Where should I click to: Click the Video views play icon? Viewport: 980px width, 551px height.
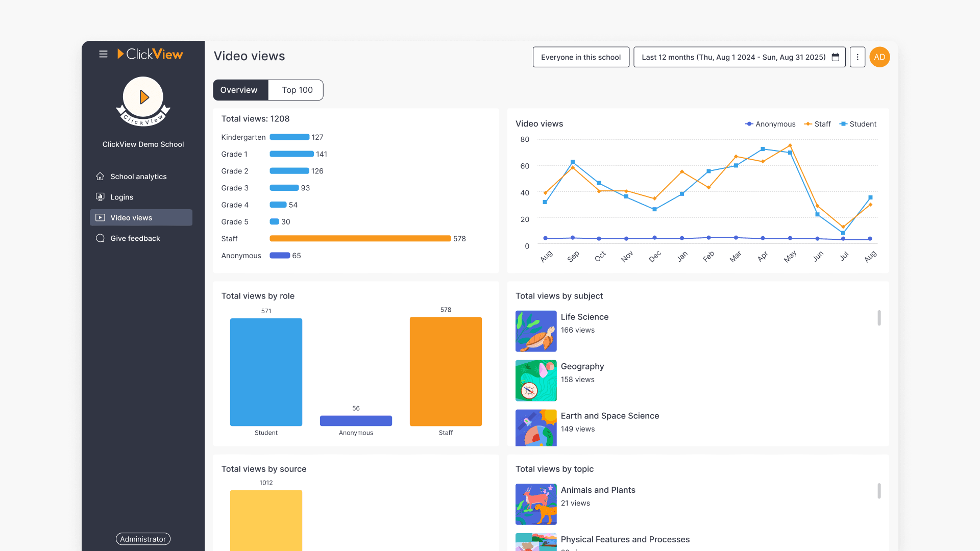[100, 218]
